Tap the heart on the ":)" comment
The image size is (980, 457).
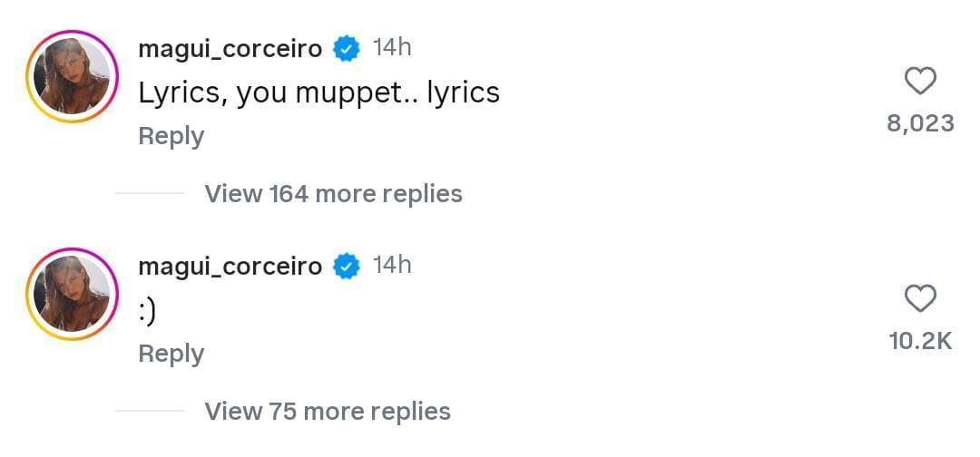point(920,299)
